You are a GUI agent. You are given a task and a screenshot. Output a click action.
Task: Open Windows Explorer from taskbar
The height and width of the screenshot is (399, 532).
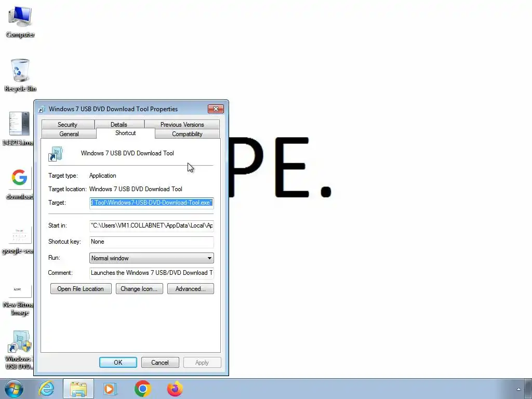tap(78, 389)
